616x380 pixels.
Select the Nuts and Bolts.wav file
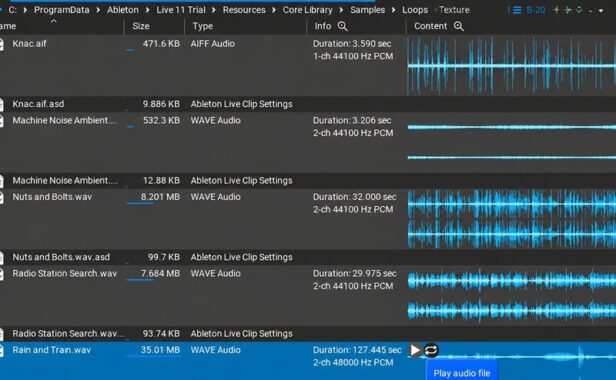52,197
